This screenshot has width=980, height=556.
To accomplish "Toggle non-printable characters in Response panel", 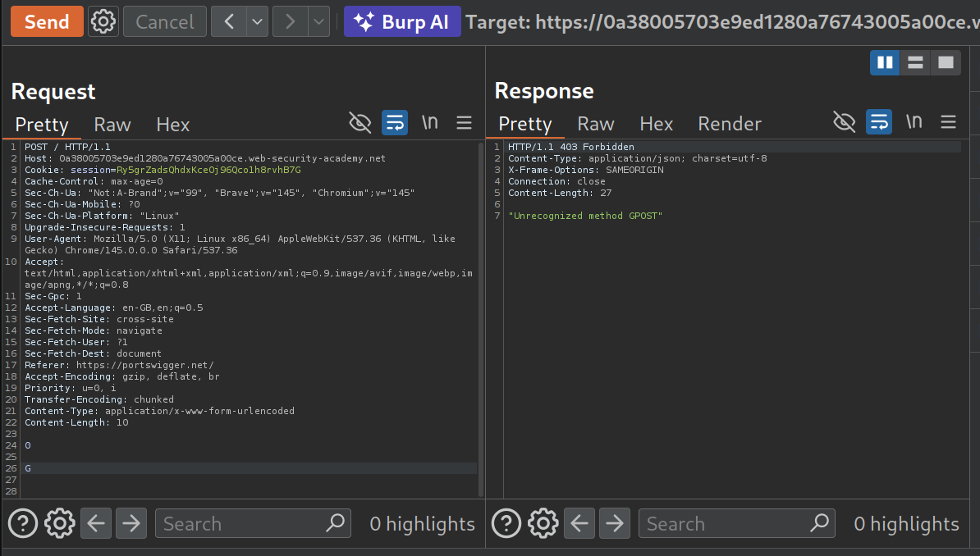I will 914,122.
